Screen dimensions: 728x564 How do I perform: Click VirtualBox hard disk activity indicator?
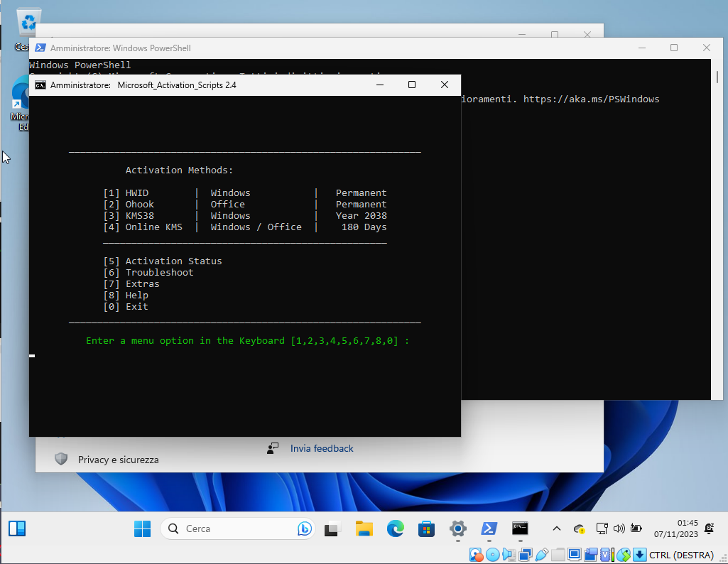pyautogui.click(x=476, y=555)
